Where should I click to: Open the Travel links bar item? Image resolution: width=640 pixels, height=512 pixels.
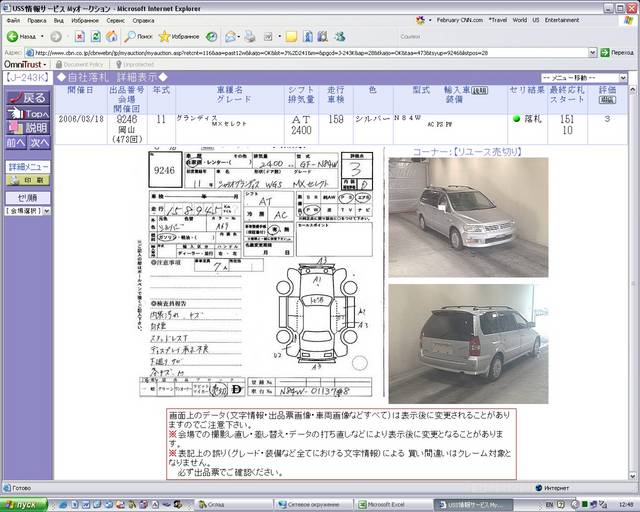point(498,20)
